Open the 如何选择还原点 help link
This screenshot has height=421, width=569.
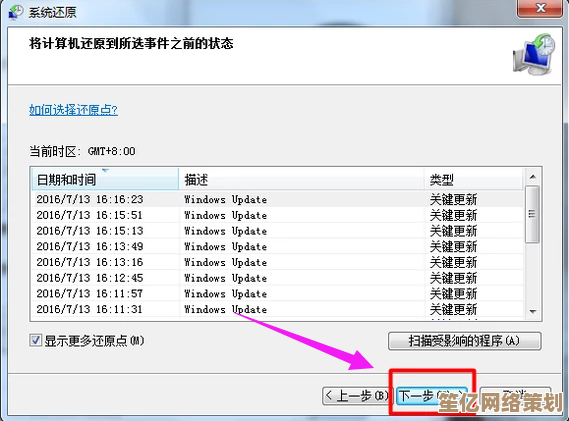click(x=73, y=110)
